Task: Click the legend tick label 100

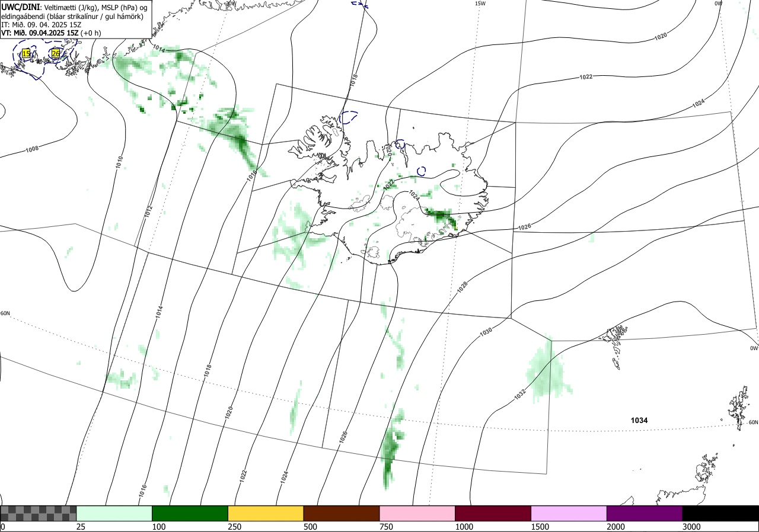Action: click(158, 527)
